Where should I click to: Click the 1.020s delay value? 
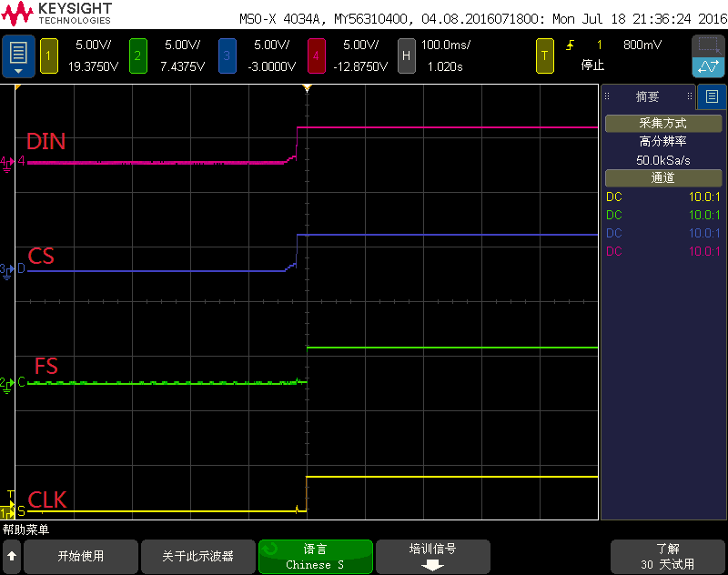[445, 66]
